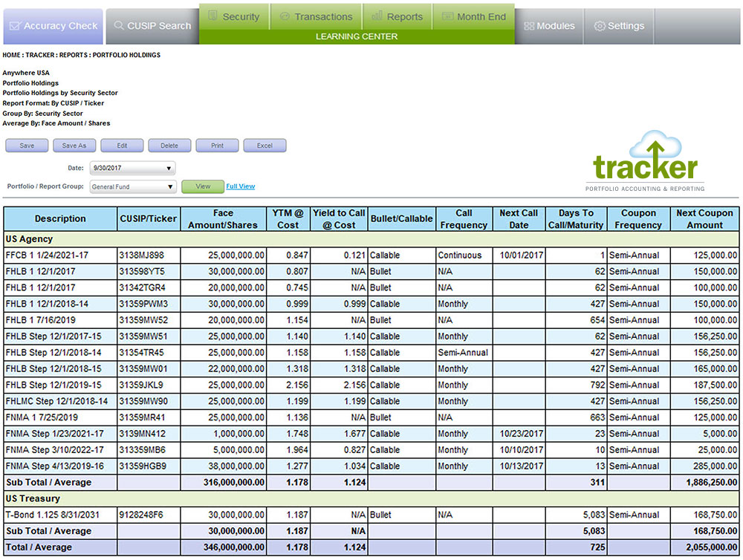Image resolution: width=743 pixels, height=560 pixels.
Task: Click the Settings gear icon
Action: click(599, 26)
